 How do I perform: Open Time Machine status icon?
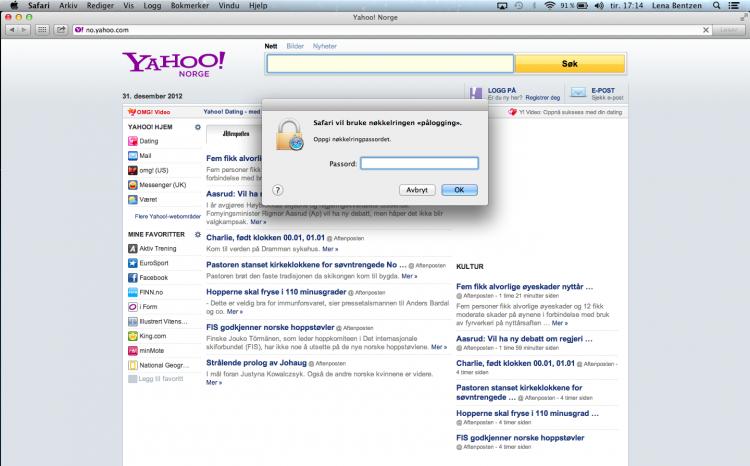click(519, 6)
